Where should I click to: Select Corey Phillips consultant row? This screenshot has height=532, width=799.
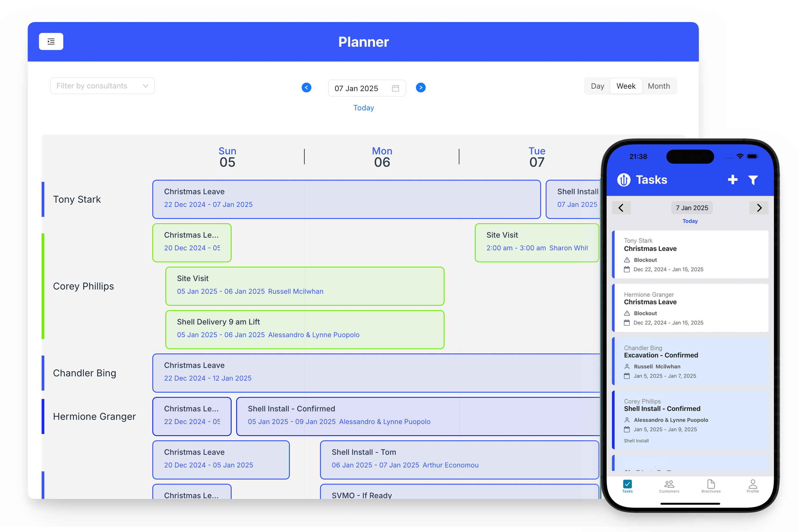84,286
